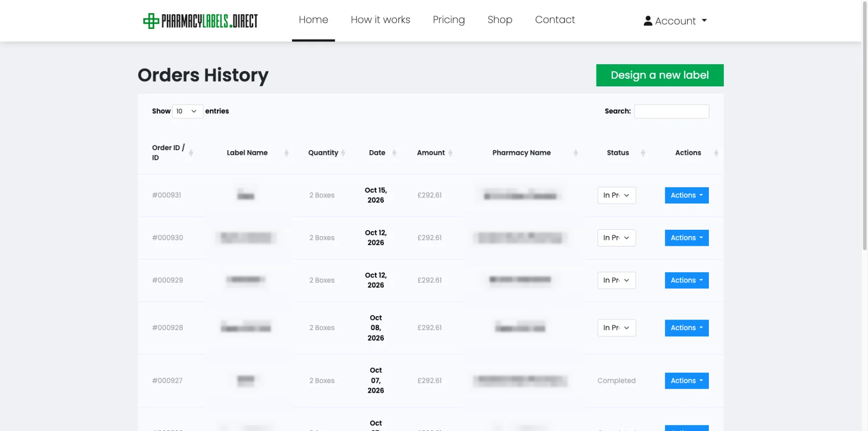Open the Contact page
Screen dimensions: 868x431
(x=555, y=20)
